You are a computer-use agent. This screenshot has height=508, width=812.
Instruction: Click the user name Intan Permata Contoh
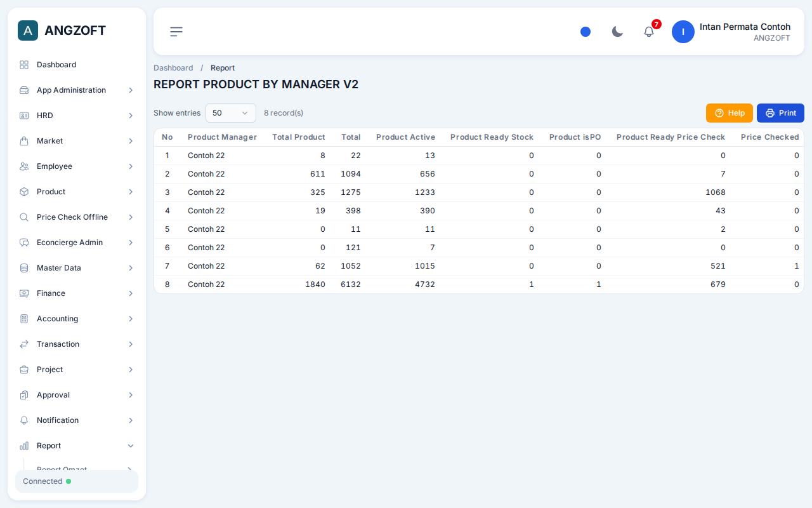(x=745, y=27)
